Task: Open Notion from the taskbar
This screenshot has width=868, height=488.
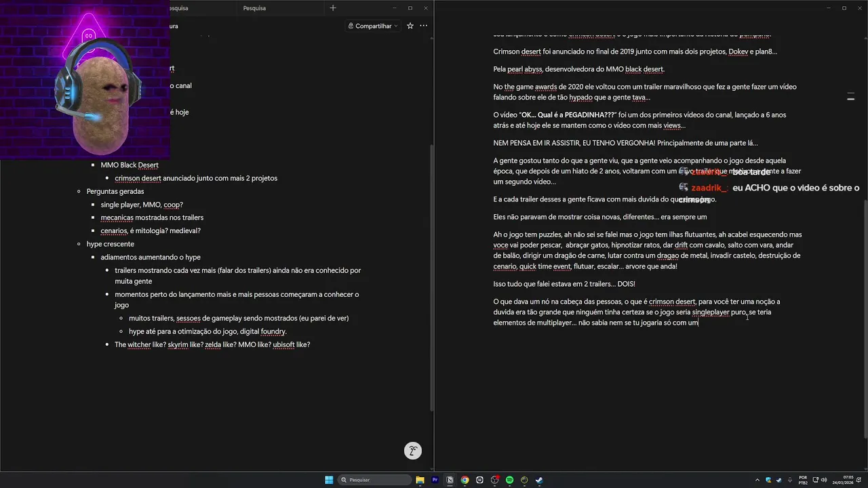Action: pyautogui.click(x=450, y=480)
